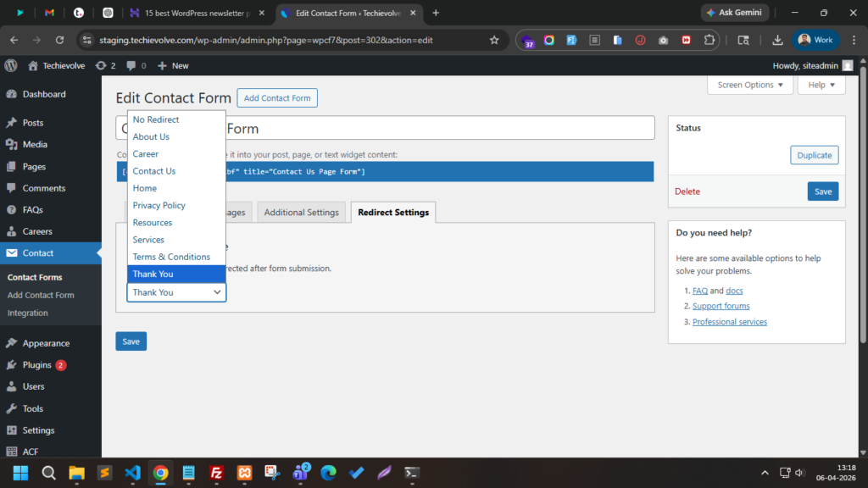
Task: Collapse the Thank You redirect select box
Action: (x=176, y=292)
